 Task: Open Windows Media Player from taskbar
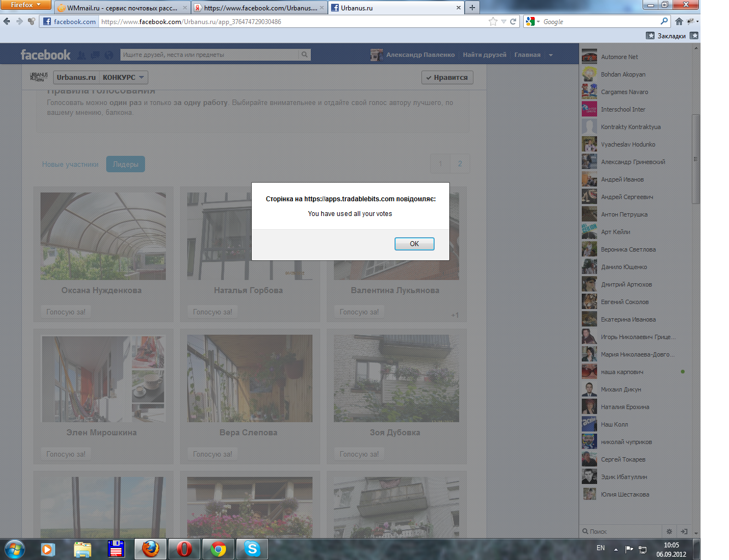click(48, 549)
